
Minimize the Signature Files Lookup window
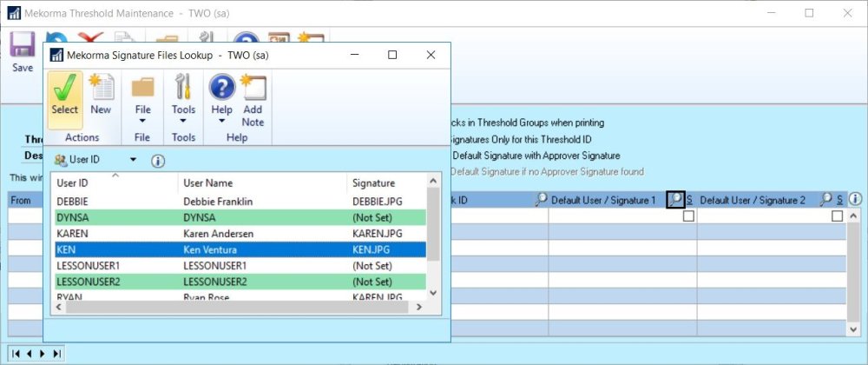tap(355, 55)
